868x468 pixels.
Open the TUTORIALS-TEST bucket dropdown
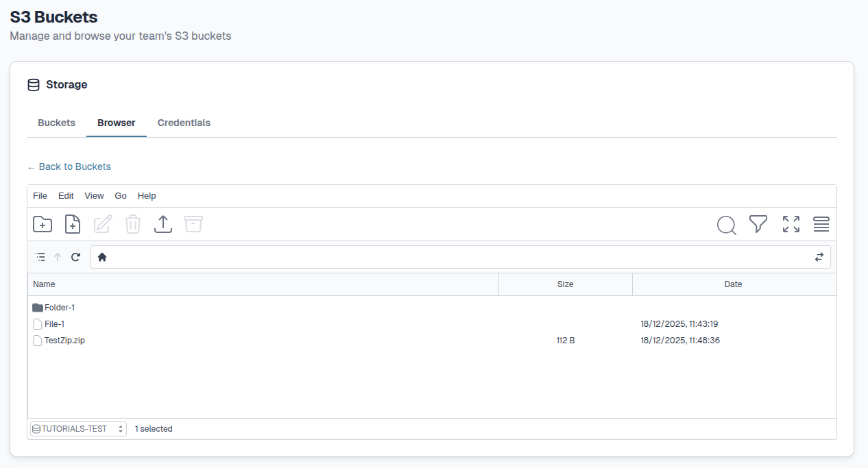[78, 429]
